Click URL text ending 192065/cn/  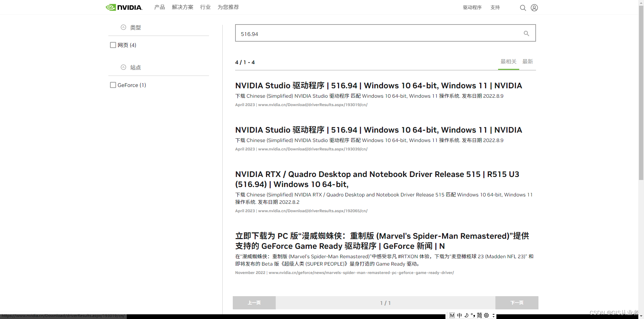pyautogui.click(x=313, y=211)
